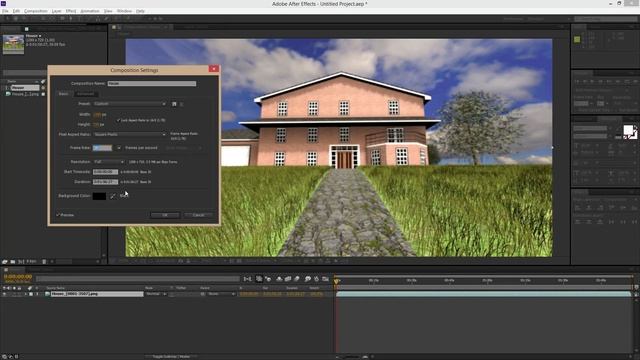Open the Background Color swatch
The height and width of the screenshot is (360, 640).
pyautogui.click(x=99, y=196)
